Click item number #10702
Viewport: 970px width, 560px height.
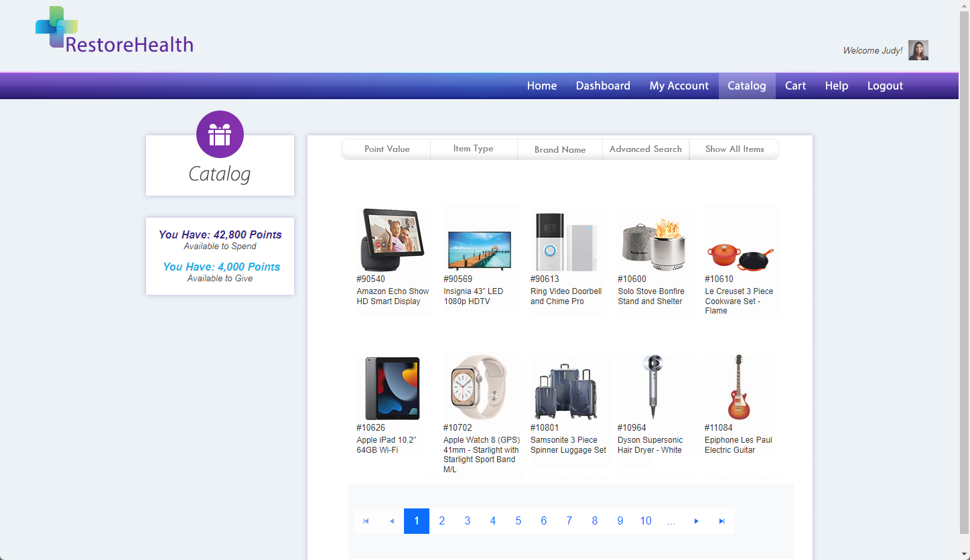point(458,428)
